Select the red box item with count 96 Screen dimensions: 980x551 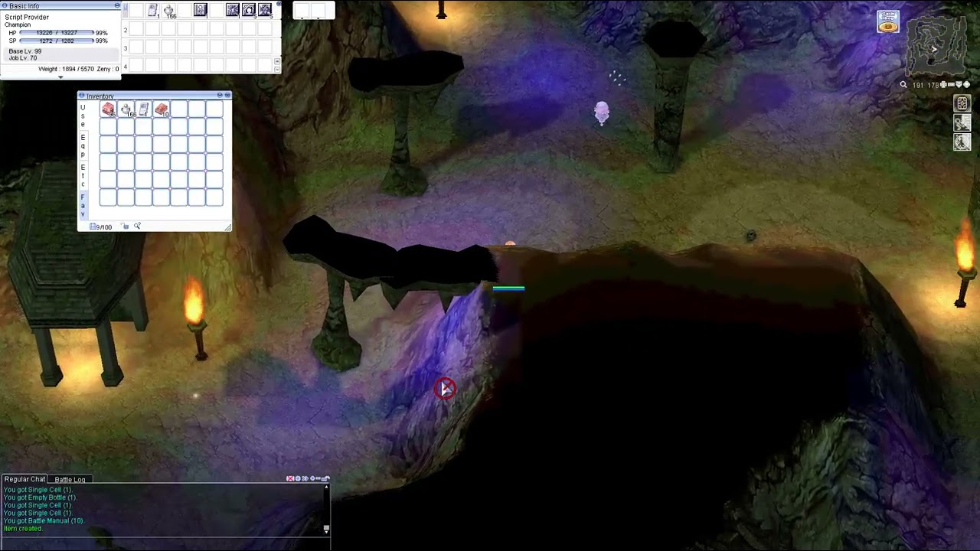tap(109, 110)
